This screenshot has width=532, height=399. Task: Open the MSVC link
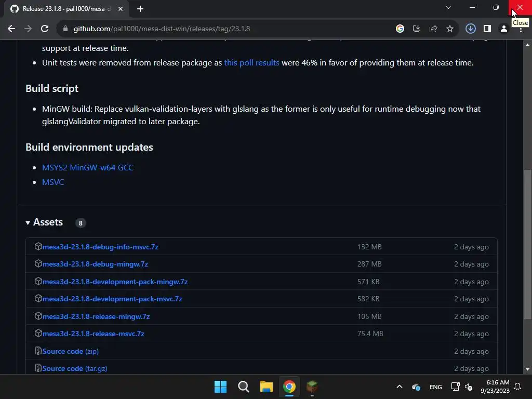click(53, 182)
